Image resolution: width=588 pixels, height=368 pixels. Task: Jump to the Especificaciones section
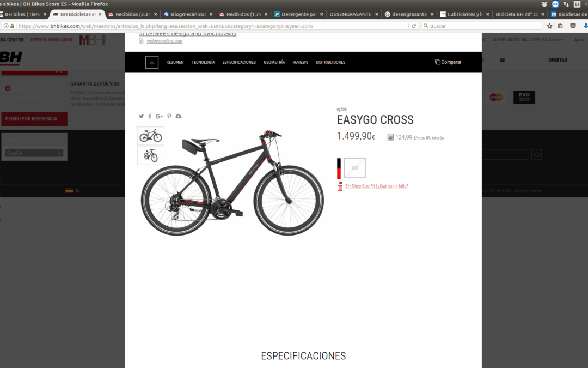(239, 62)
